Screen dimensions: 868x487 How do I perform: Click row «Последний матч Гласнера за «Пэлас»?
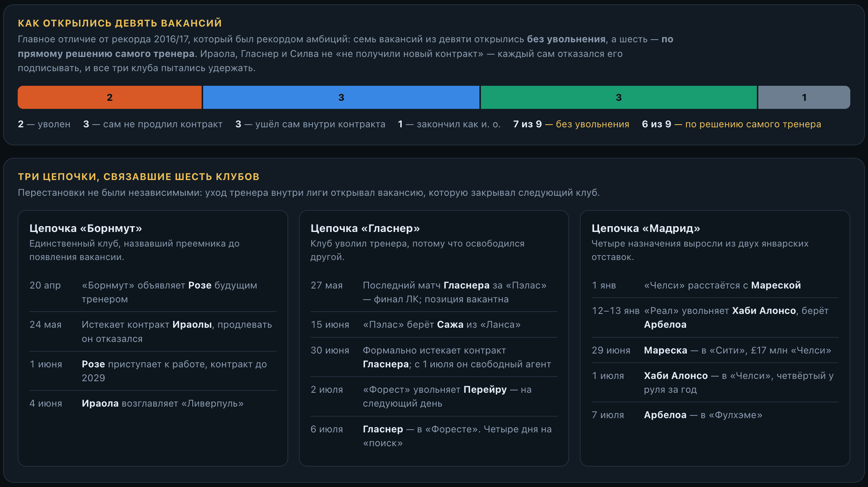click(x=434, y=292)
